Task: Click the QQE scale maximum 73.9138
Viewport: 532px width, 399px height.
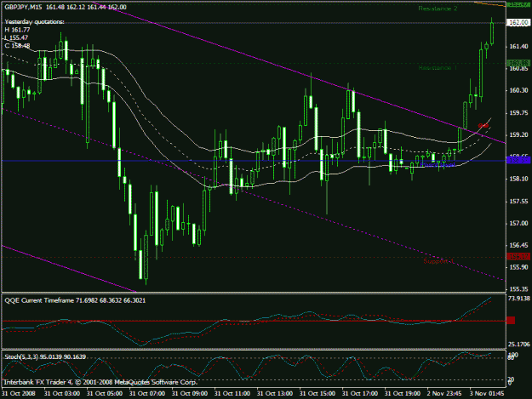Action: click(x=518, y=299)
